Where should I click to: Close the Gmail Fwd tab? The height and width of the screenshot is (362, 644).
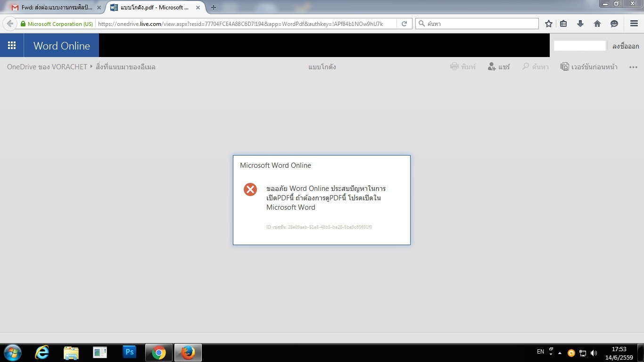click(x=99, y=8)
